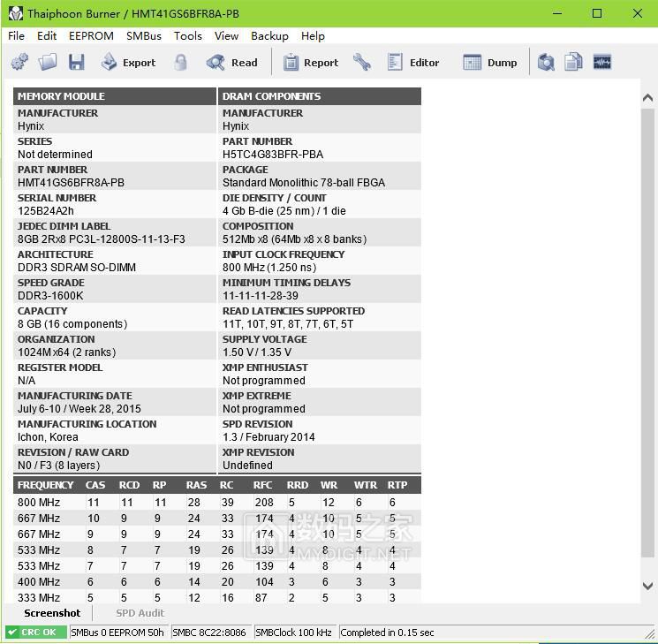Click the SMBus 0 EEPROM 50h status entry
658x644 pixels.
(117, 633)
